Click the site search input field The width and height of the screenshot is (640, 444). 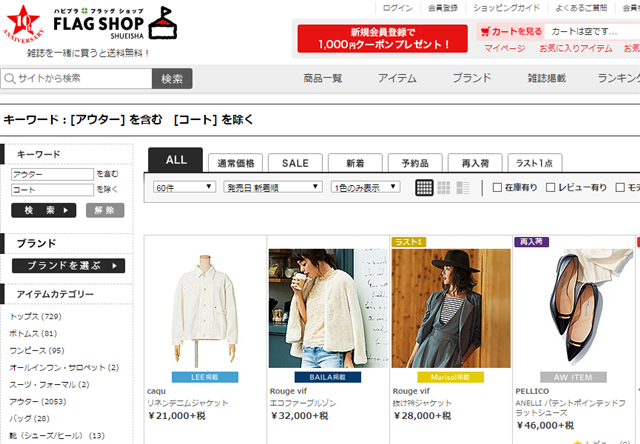pos(77,78)
